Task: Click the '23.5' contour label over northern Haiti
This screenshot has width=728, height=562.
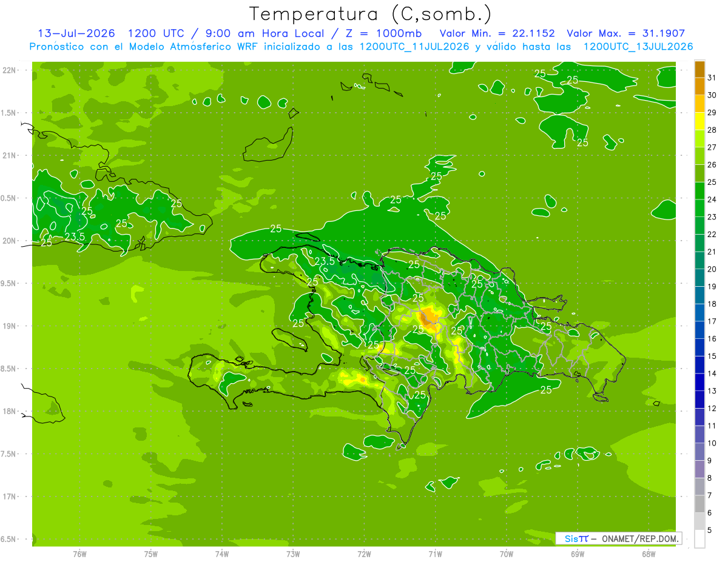Action: click(325, 261)
